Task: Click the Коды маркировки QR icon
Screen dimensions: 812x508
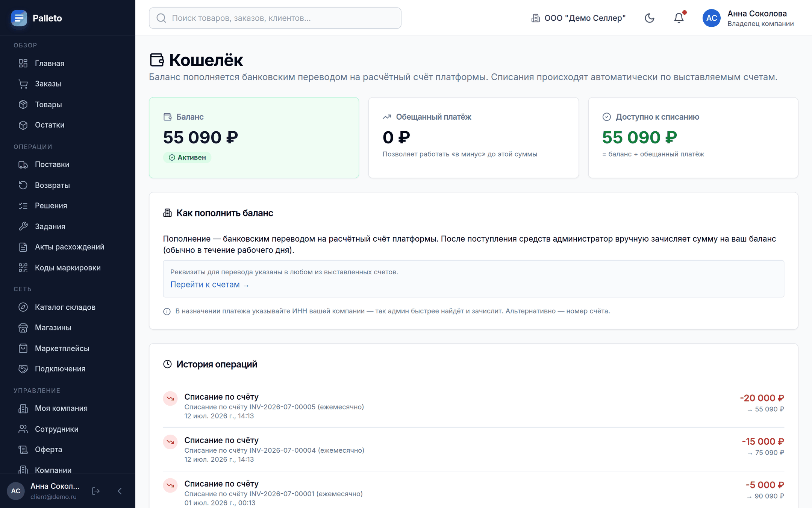Action: click(23, 268)
